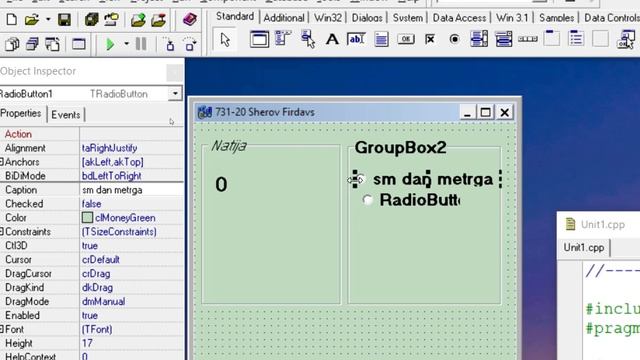Open Help contents book icon
This screenshot has width=640, height=360.
pos(189,20)
